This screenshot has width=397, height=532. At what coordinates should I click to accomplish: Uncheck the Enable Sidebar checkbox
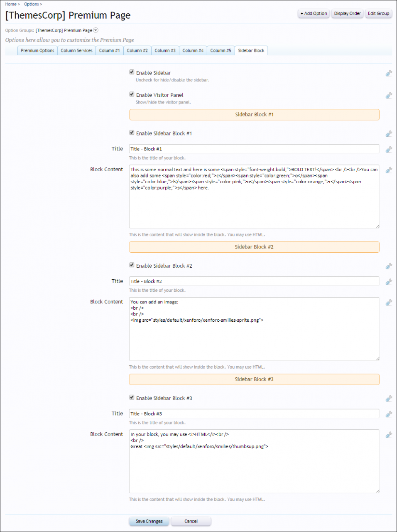coord(132,72)
